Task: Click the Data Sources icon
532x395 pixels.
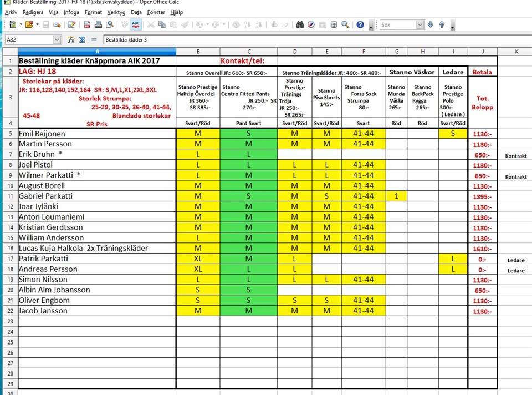Action: (334, 24)
